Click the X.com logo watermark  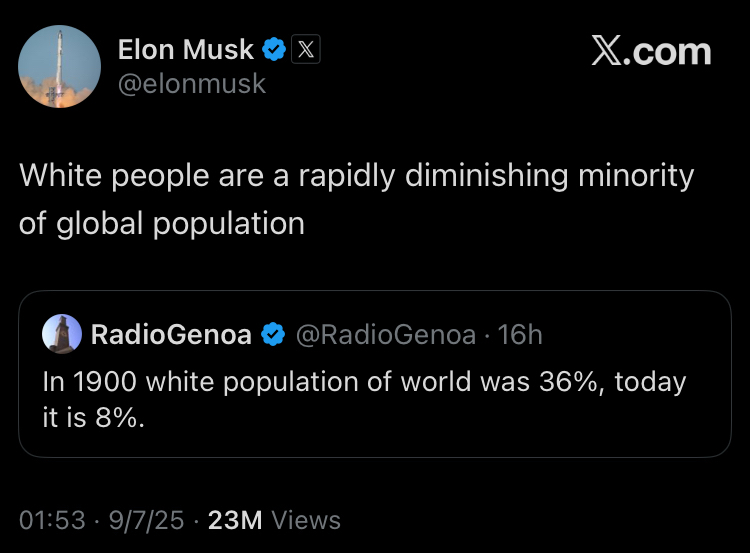coord(651,51)
